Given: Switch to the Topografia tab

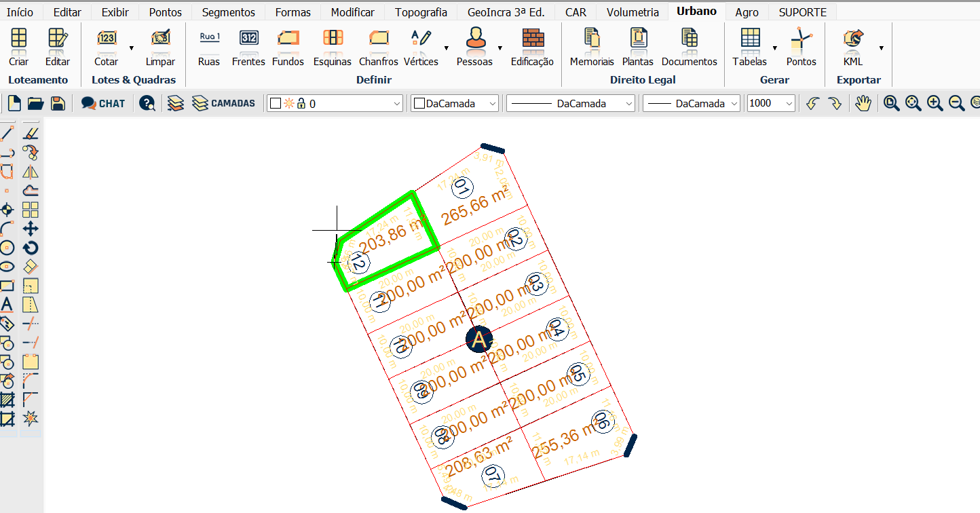Looking at the screenshot, I should pyautogui.click(x=421, y=12).
